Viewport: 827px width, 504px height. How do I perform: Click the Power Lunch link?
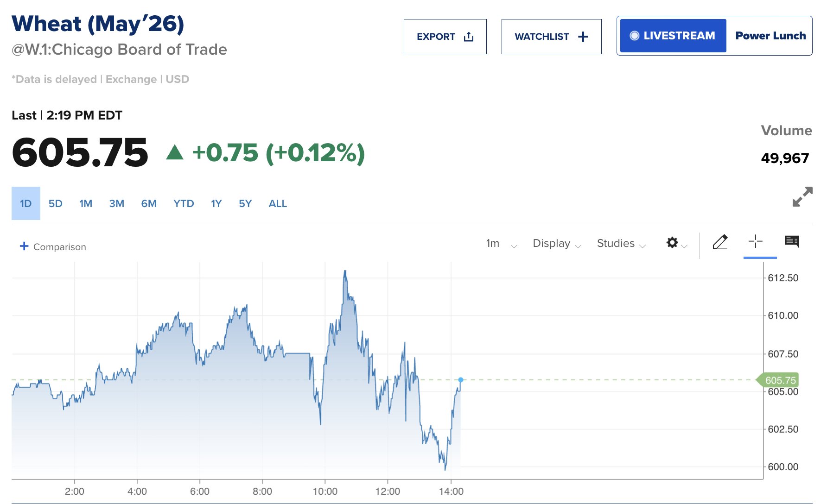coord(770,36)
